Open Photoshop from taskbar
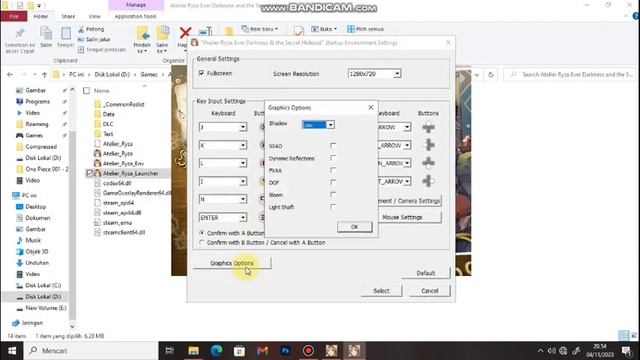 pos(285,351)
